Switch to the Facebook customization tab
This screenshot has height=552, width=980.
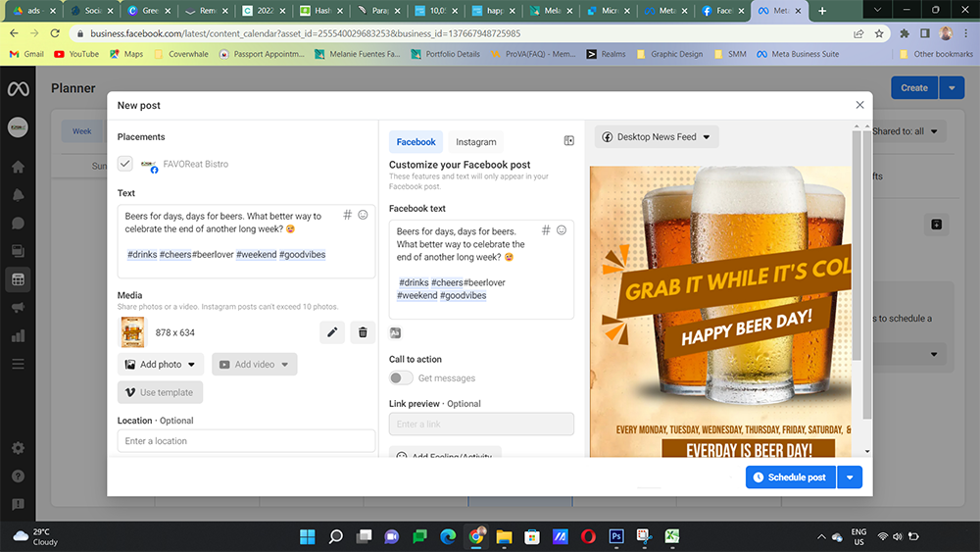(x=416, y=142)
